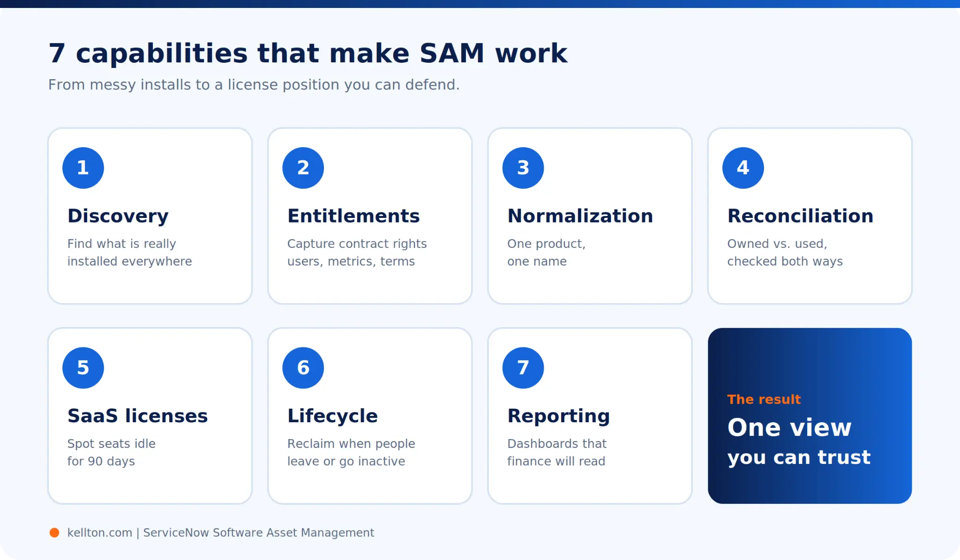This screenshot has width=960, height=560.
Task: Select the SaaS licenses card heading
Action: coord(137,416)
